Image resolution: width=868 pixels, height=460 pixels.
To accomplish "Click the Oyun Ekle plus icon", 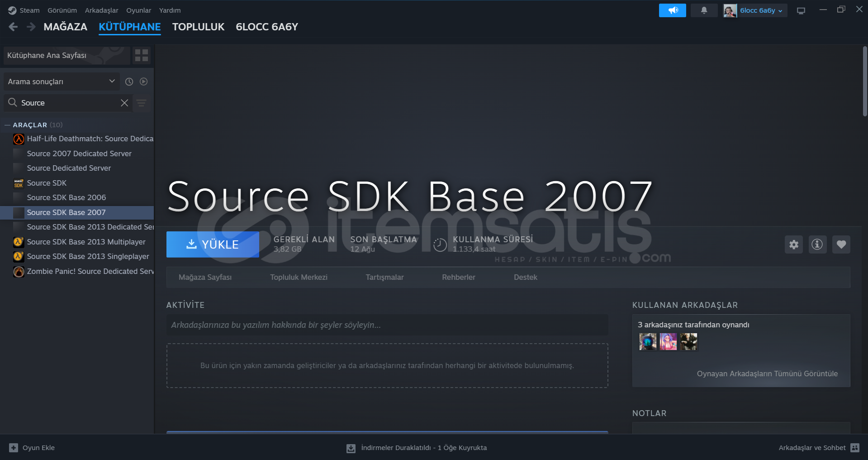I will pos(14,448).
